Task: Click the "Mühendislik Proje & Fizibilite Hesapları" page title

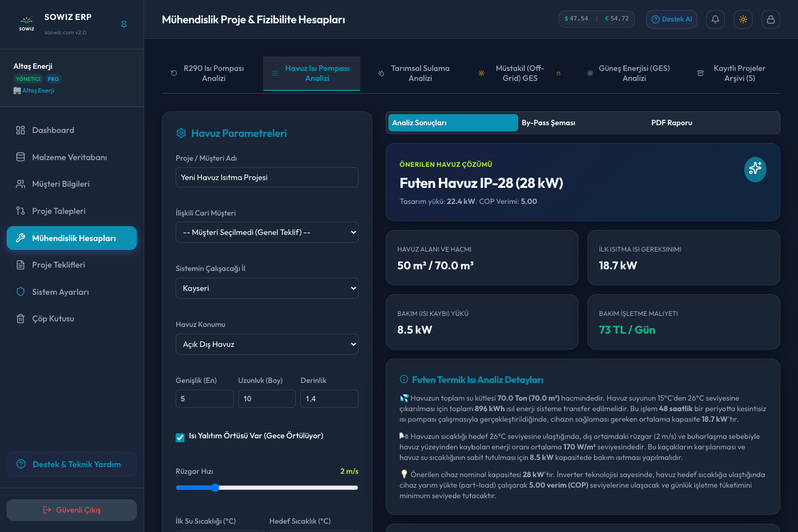Action: pyautogui.click(x=253, y=19)
